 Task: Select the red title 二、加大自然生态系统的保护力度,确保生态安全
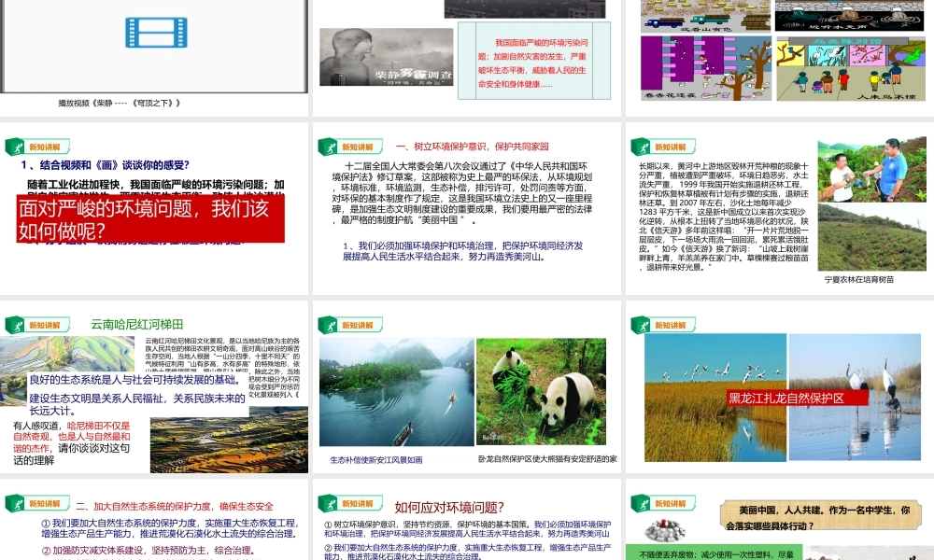175,507
